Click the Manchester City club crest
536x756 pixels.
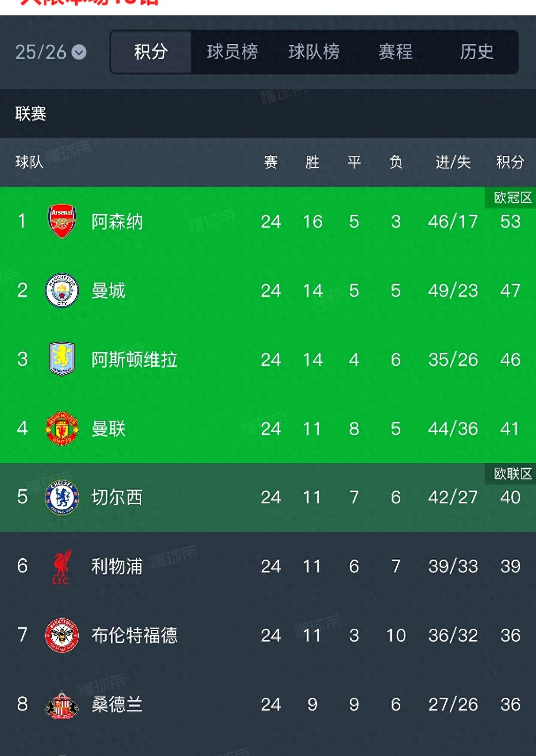point(62,290)
